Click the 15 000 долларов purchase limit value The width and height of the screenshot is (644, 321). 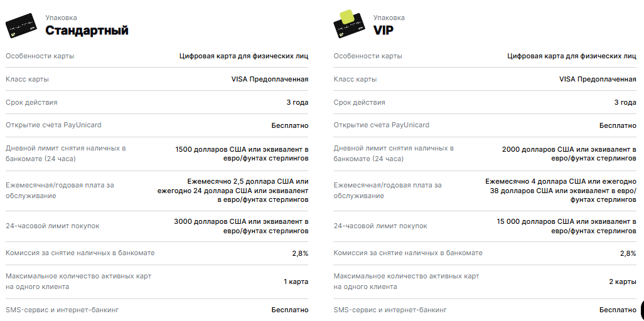click(x=566, y=226)
